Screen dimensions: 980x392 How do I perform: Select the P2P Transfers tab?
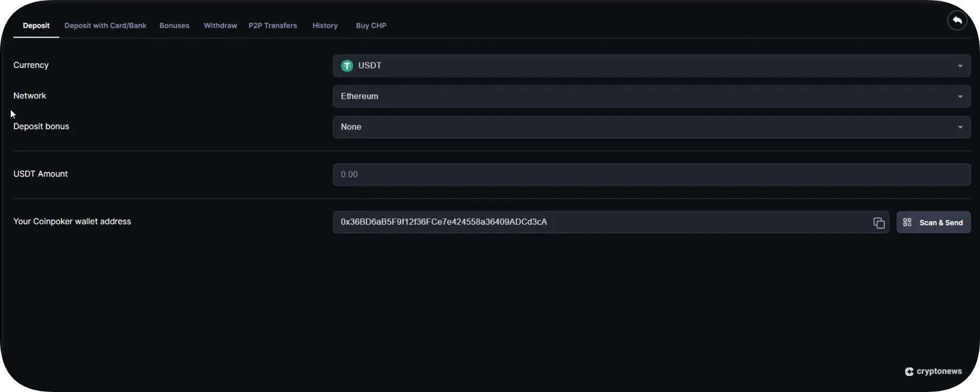[273, 26]
